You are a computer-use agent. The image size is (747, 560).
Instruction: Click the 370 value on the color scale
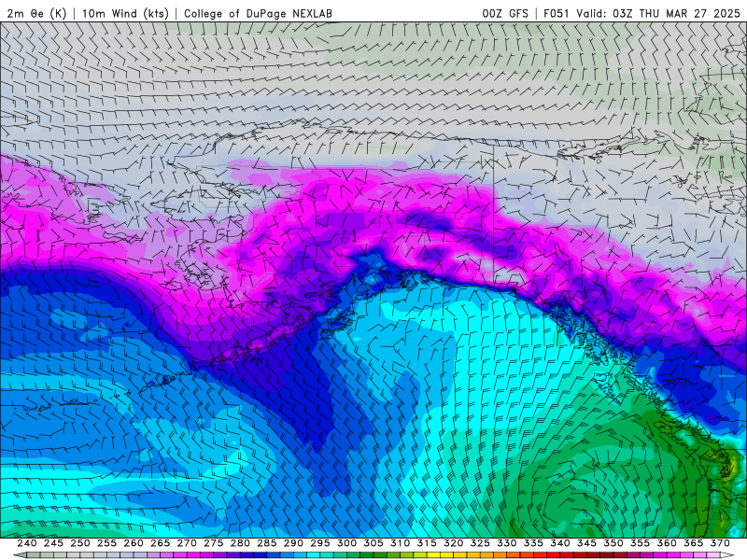pyautogui.click(x=720, y=543)
